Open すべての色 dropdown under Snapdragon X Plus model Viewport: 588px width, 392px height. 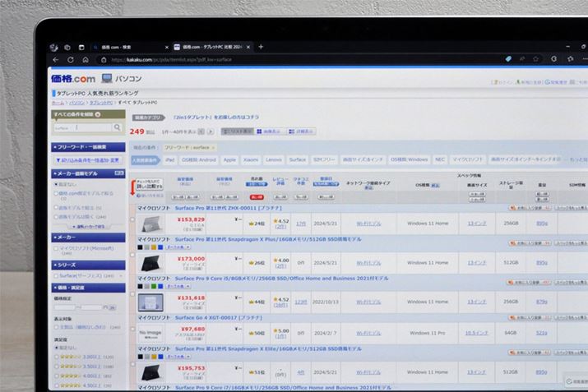pyautogui.click(x=178, y=247)
